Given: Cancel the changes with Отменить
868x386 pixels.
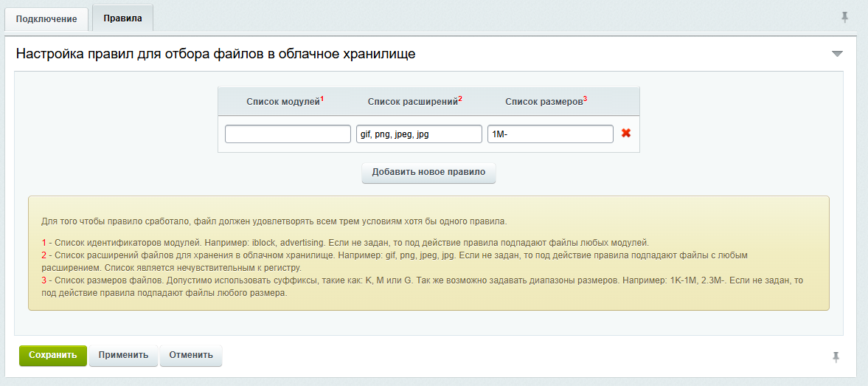Looking at the screenshot, I should pyautogui.click(x=191, y=355).
